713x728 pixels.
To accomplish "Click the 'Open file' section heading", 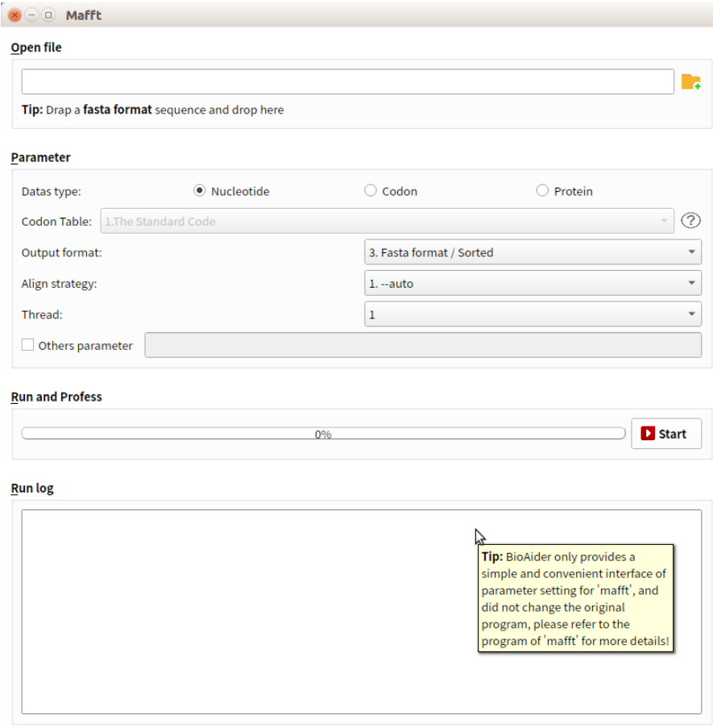I will click(x=36, y=48).
